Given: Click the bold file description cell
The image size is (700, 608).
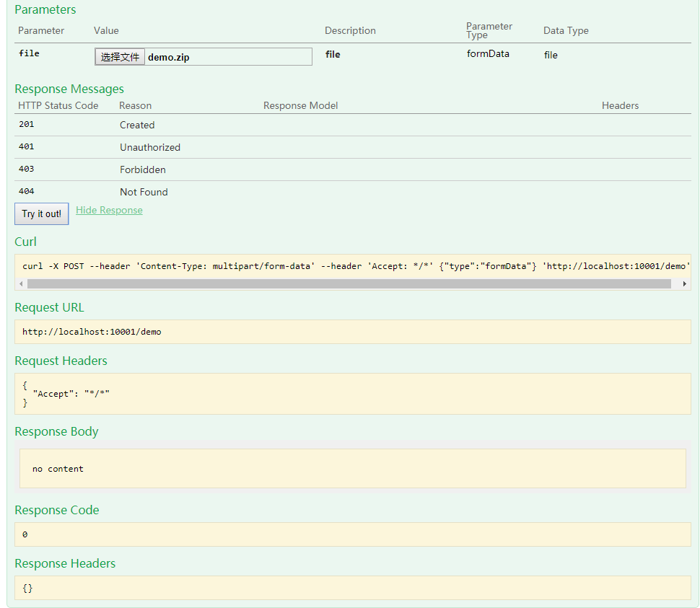Looking at the screenshot, I should tap(333, 54).
